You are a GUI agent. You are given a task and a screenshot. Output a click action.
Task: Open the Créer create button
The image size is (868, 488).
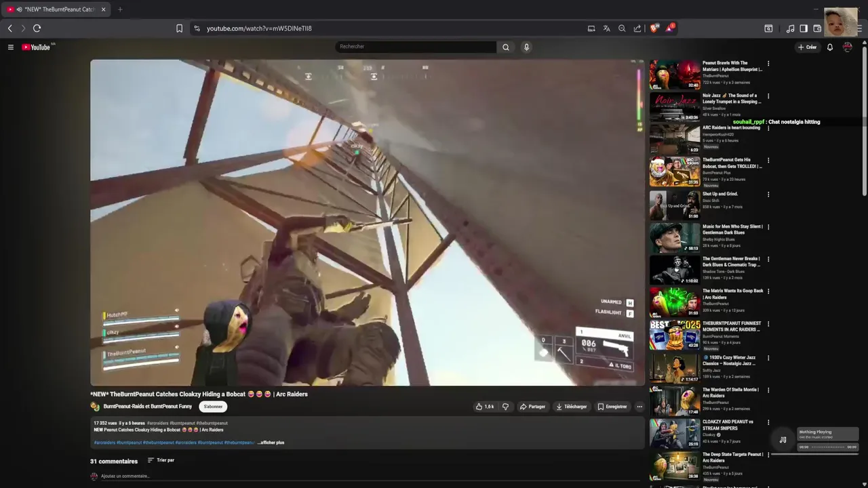[x=807, y=47]
